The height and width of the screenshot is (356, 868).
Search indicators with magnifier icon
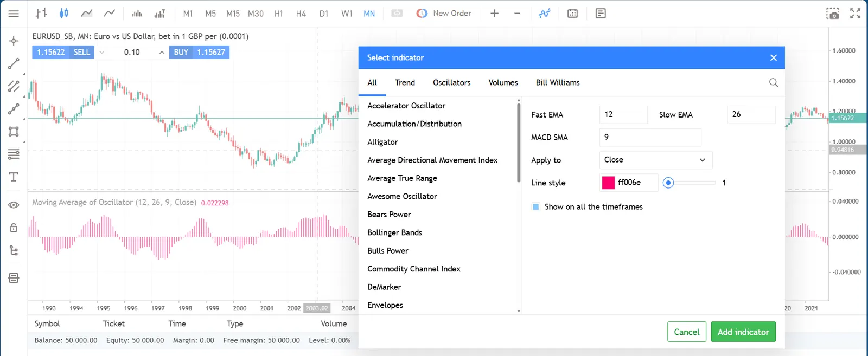point(774,83)
